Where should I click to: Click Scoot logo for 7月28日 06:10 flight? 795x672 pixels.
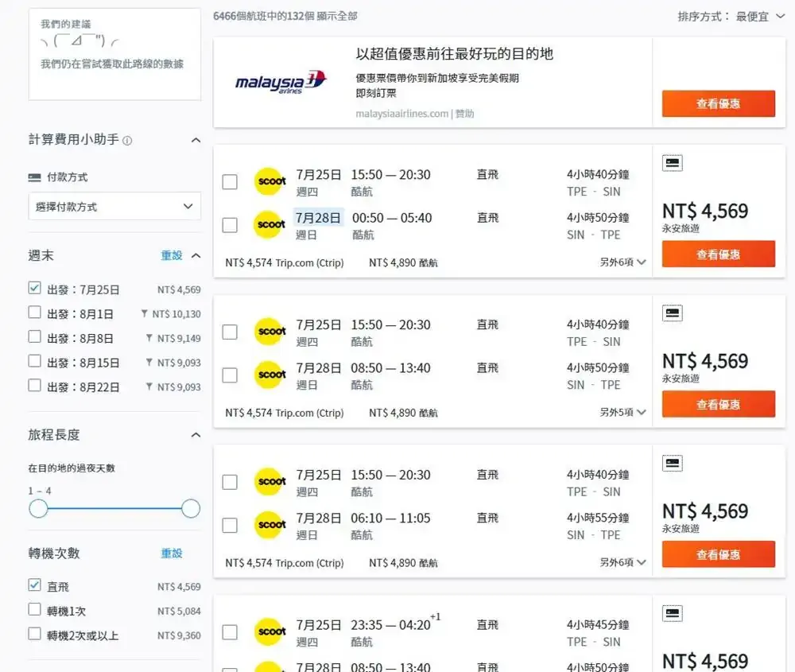pos(270,524)
